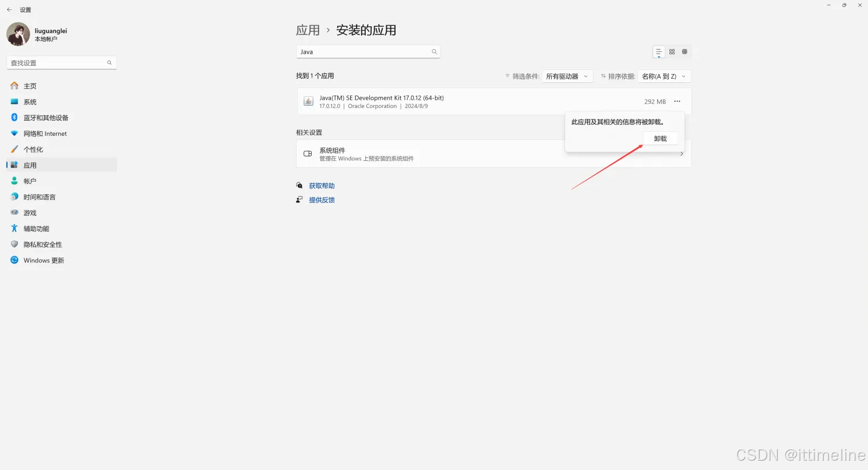The height and width of the screenshot is (470, 868).
Task: Click the 隐私和安全性 shield icon
Action: point(15,244)
